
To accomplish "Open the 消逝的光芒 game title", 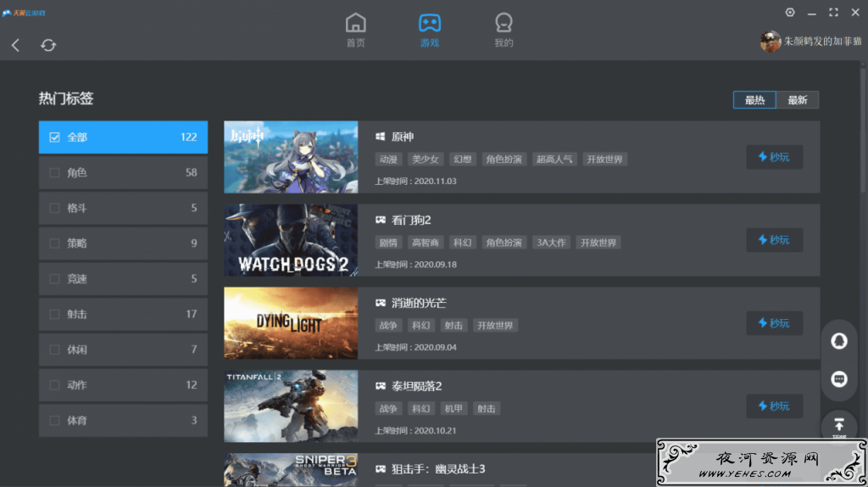I will 419,303.
